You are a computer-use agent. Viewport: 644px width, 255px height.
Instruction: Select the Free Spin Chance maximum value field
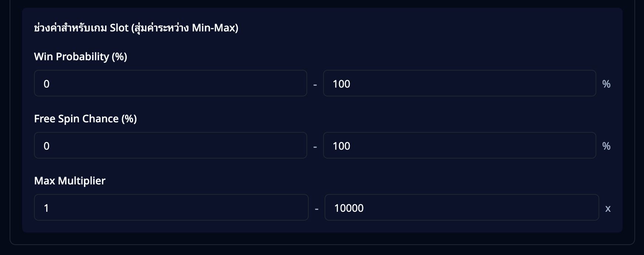(460, 146)
